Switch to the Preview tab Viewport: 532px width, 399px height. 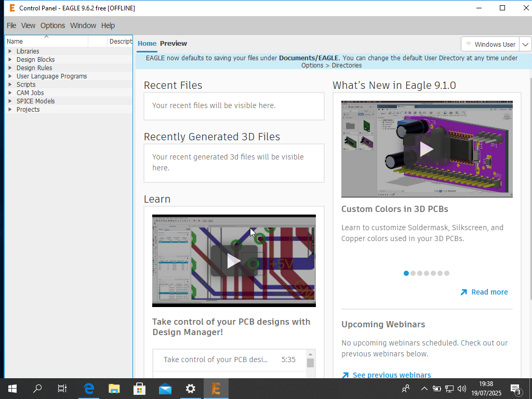click(174, 44)
